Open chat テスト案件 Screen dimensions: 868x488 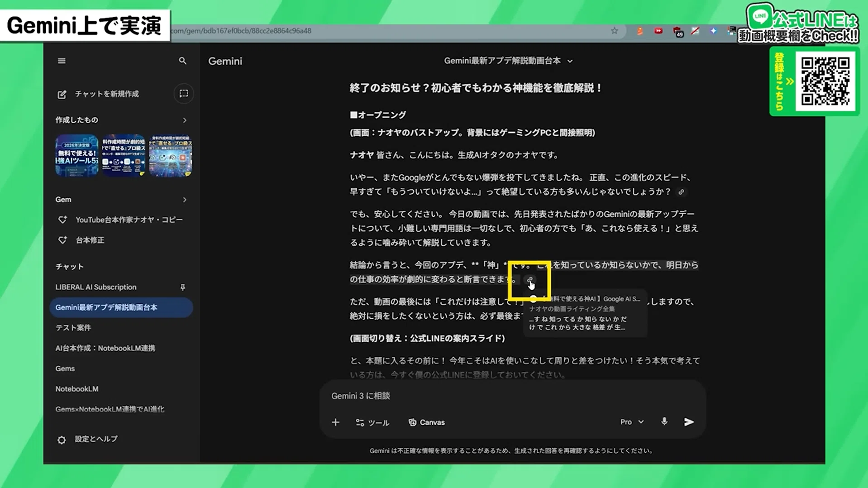point(73,328)
